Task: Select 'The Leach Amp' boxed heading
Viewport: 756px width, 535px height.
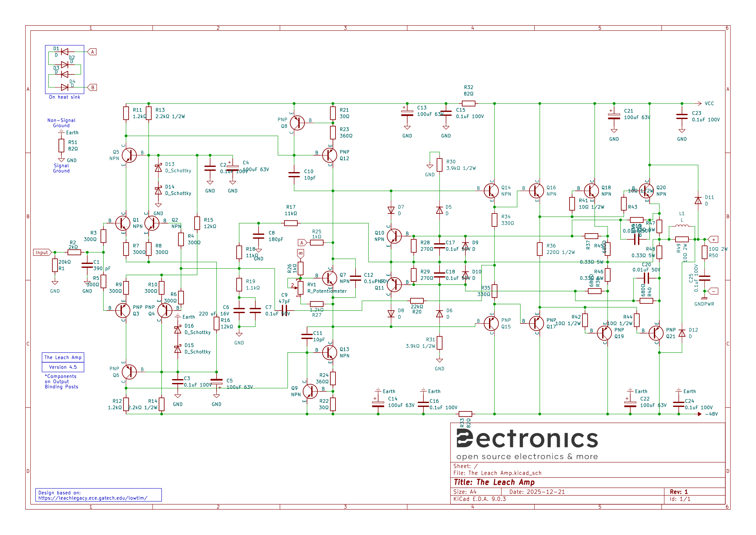Action: pos(63,357)
